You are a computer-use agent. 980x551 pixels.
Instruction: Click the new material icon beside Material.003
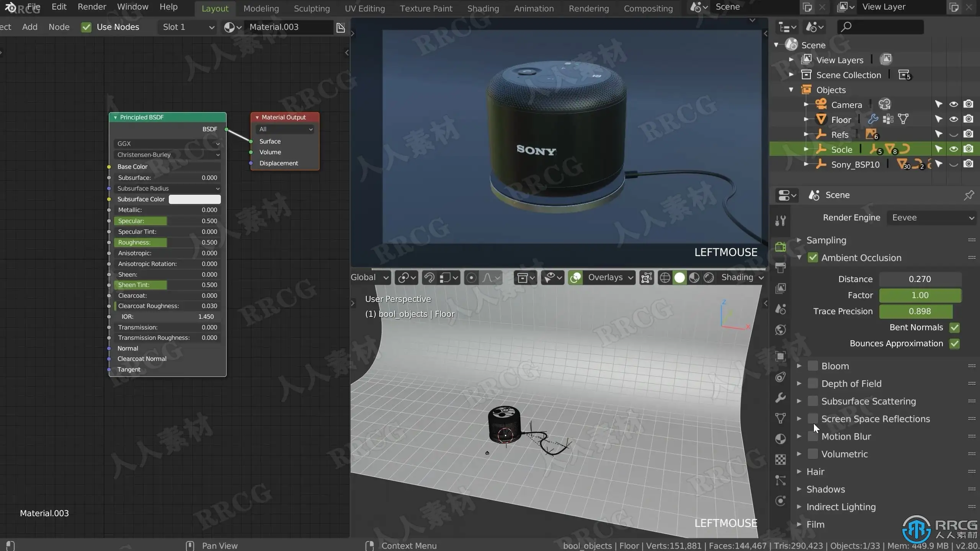pyautogui.click(x=340, y=27)
